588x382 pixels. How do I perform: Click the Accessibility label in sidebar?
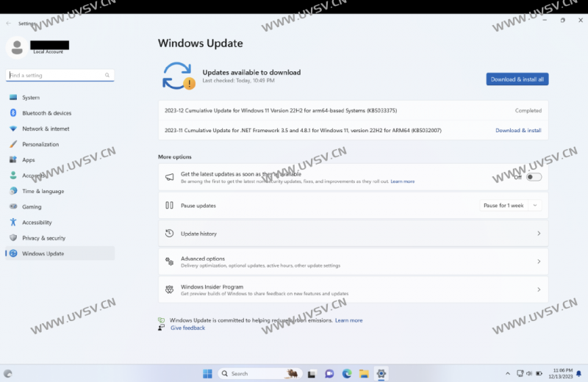[x=37, y=223]
